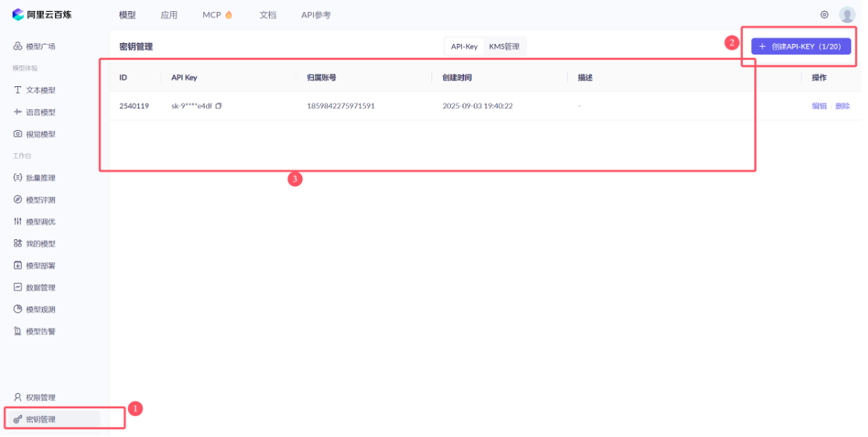
Task: Navigate to 模型评测 in the sidebar
Action: (40, 200)
